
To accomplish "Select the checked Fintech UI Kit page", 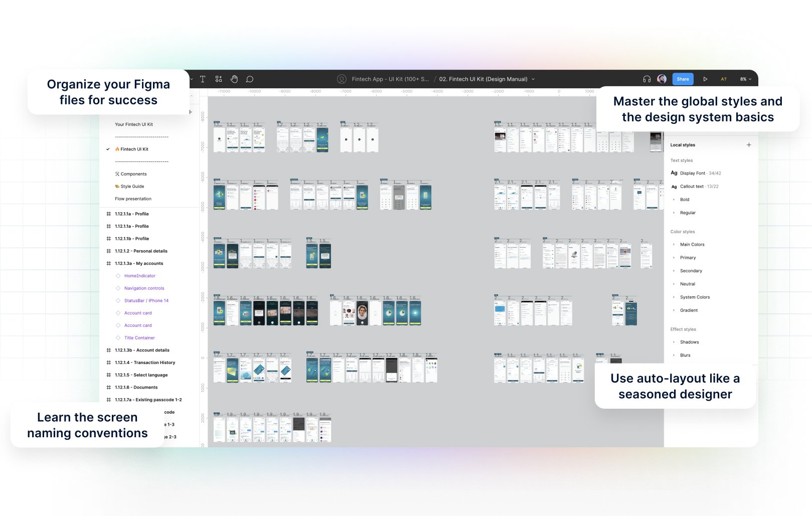I will 131,149.
